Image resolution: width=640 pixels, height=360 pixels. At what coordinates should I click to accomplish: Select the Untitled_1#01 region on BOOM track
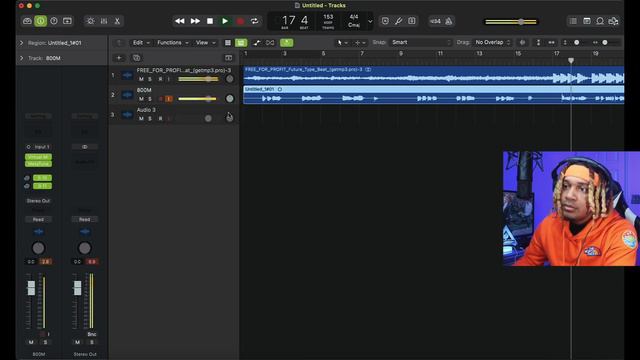(433, 95)
